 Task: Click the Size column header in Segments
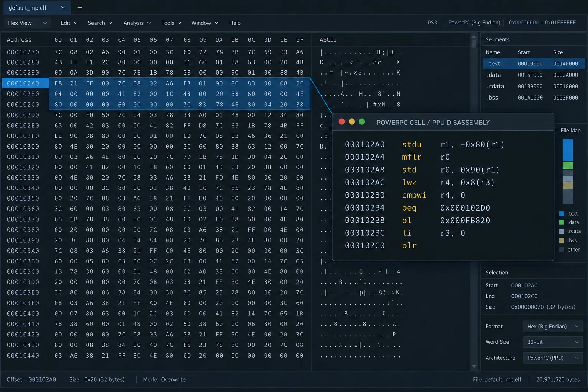[x=558, y=52]
